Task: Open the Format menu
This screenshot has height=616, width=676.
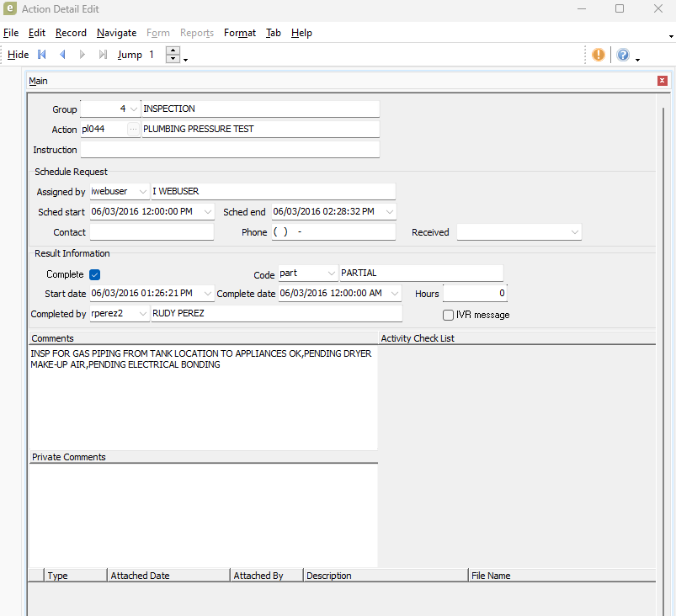Action: (x=240, y=33)
